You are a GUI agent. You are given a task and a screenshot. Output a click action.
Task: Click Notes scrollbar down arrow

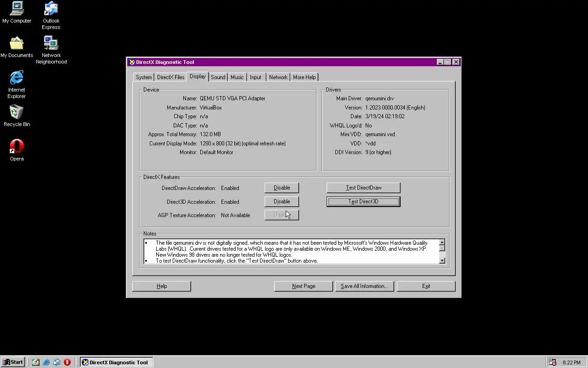point(442,260)
